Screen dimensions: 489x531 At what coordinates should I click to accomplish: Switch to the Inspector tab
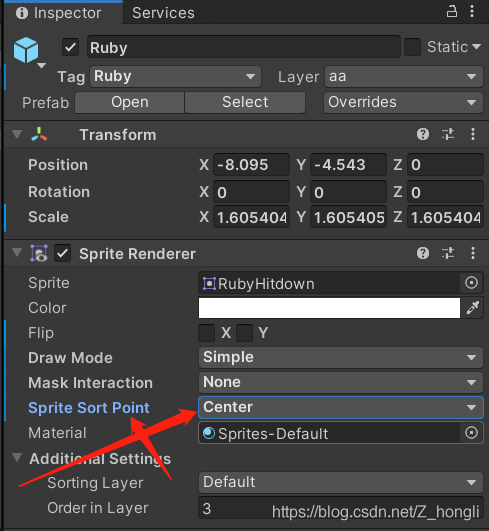coord(63,13)
